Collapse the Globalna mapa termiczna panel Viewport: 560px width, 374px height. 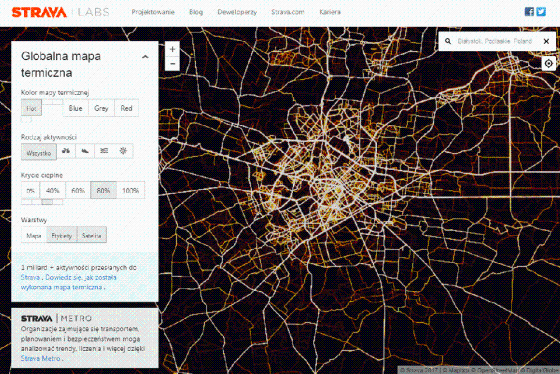145,57
